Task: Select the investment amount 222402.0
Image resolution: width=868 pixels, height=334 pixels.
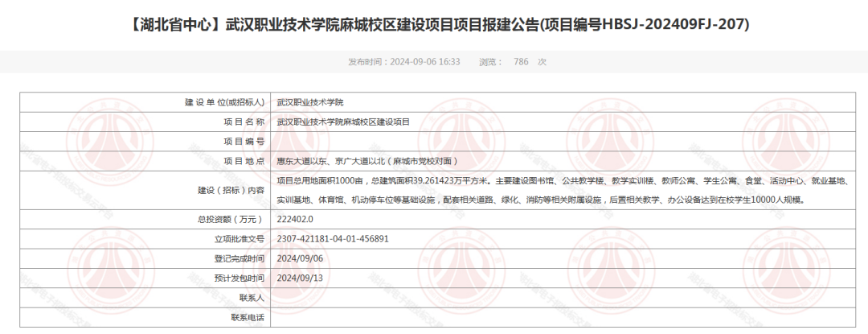Action: point(295,220)
